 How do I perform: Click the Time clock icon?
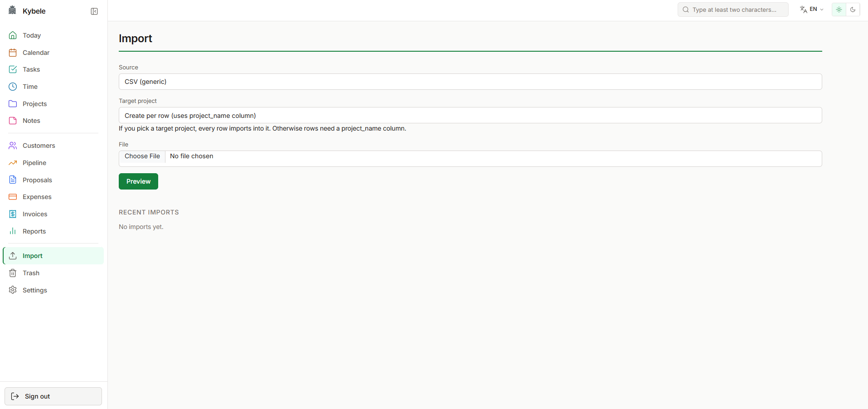coord(13,87)
